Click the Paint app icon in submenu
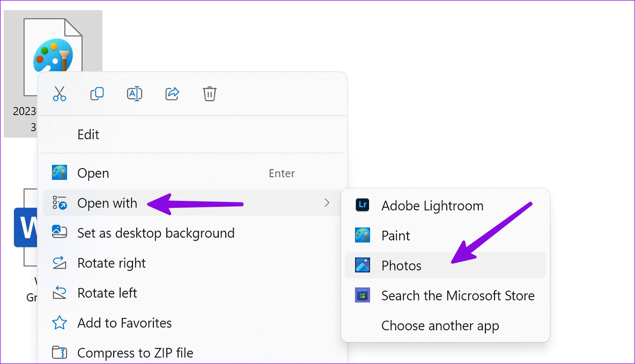 362,235
